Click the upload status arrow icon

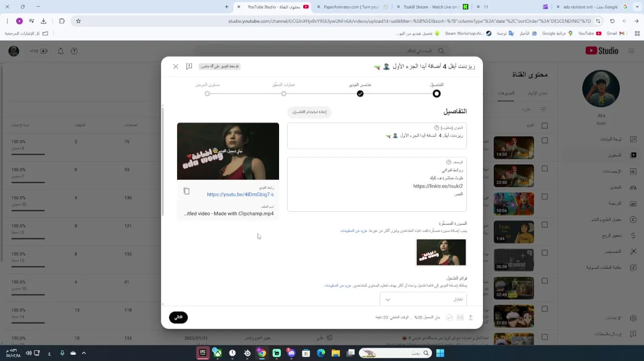click(470, 317)
